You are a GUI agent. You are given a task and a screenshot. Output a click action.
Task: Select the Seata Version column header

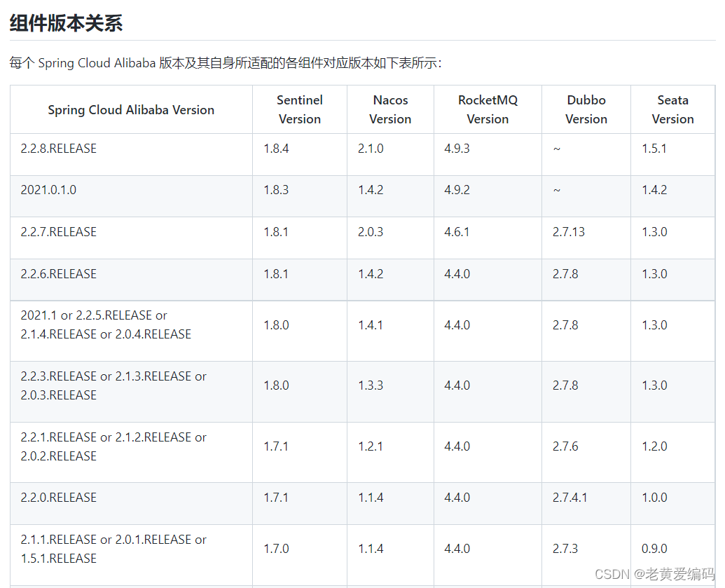tap(672, 109)
